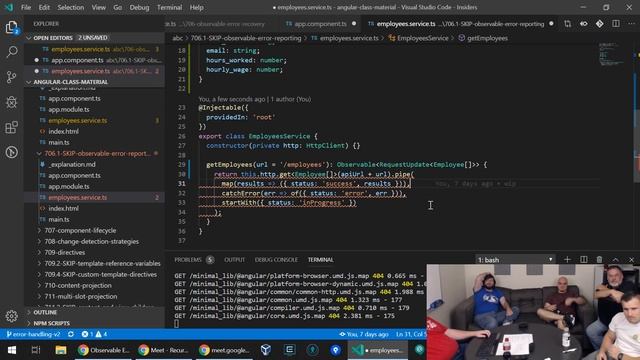Open the File menu

(26, 7)
